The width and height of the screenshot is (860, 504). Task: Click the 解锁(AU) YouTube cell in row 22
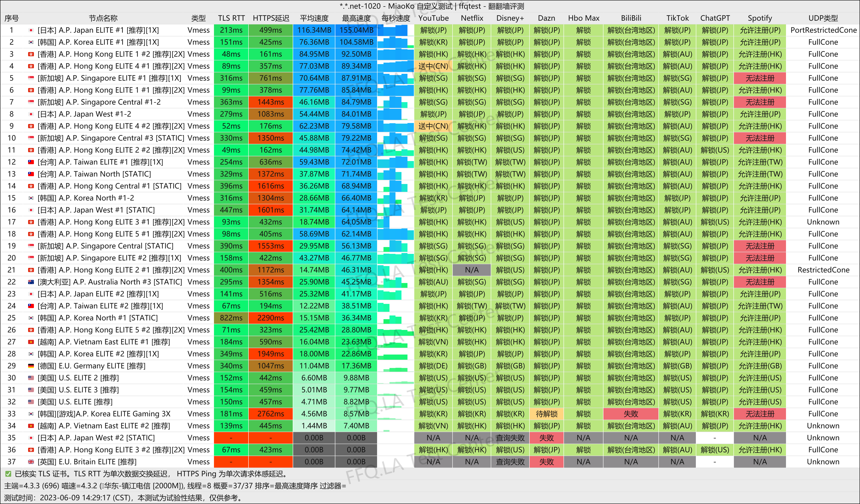tap(433, 282)
